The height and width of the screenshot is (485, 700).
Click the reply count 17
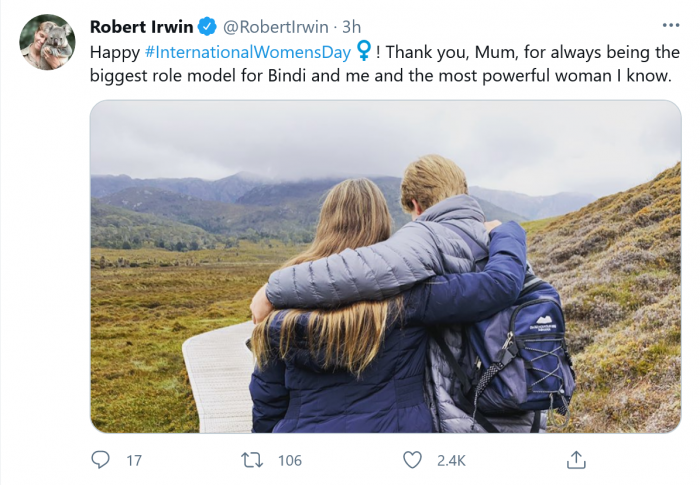click(134, 461)
